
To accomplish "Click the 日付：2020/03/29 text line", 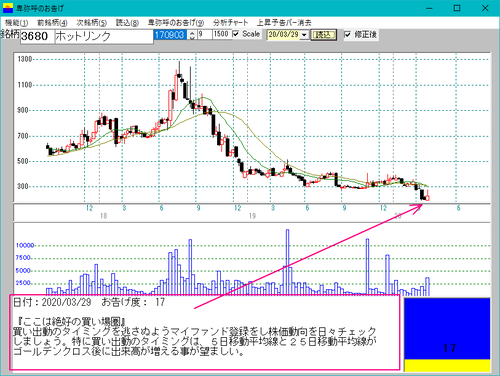I will tap(89, 302).
